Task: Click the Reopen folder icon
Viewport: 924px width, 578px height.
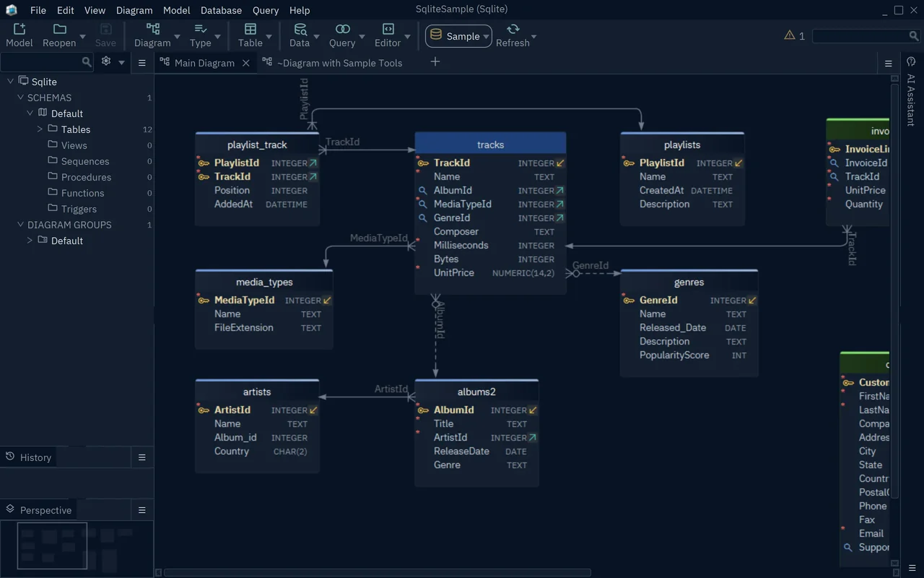Action: (x=60, y=30)
